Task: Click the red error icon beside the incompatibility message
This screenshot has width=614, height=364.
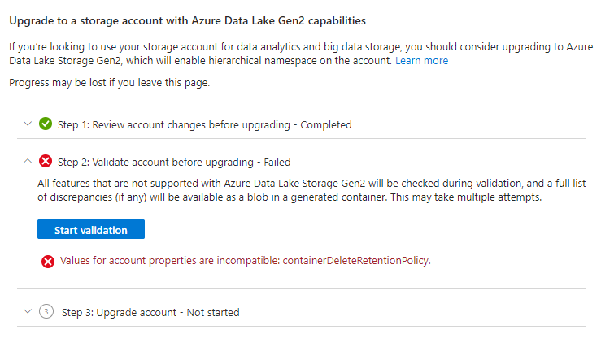Action: 48,261
